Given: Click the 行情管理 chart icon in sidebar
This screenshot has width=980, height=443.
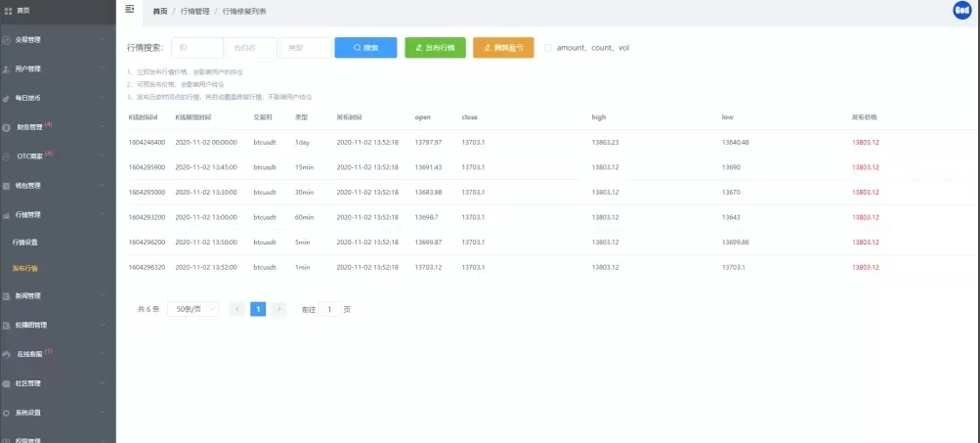Looking at the screenshot, I should pos(8,214).
